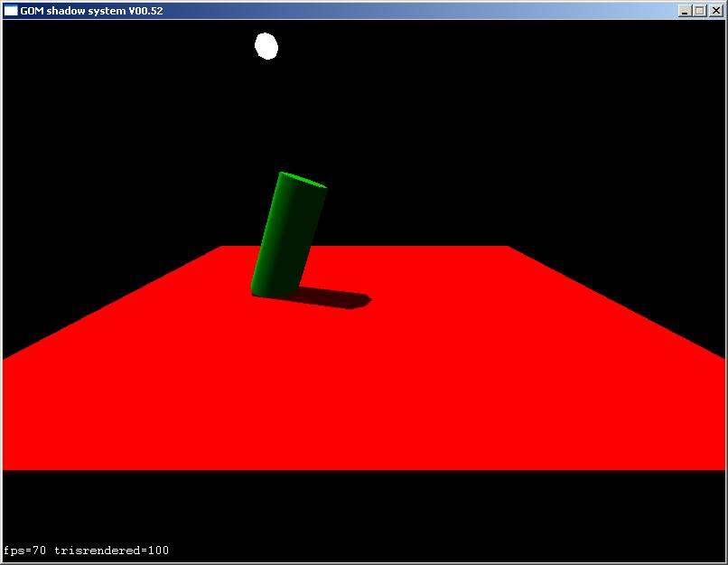Click the 'trisrendered=100' status text
The height and width of the screenshot is (565, 728).
click(x=111, y=551)
